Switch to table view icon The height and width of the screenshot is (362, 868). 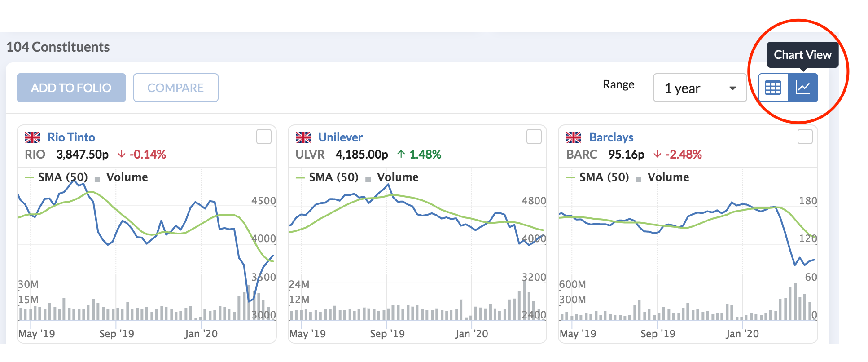[773, 88]
